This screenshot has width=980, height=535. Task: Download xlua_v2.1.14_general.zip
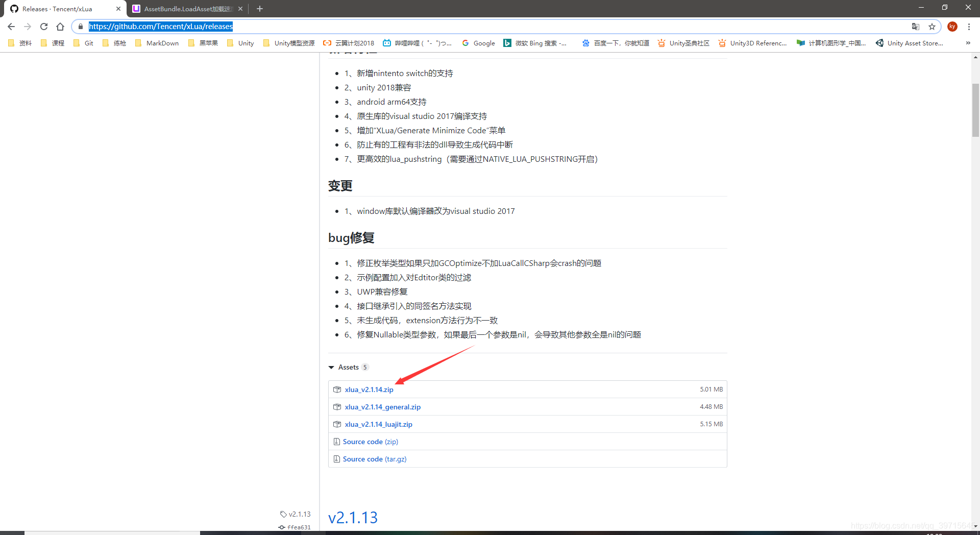(383, 407)
